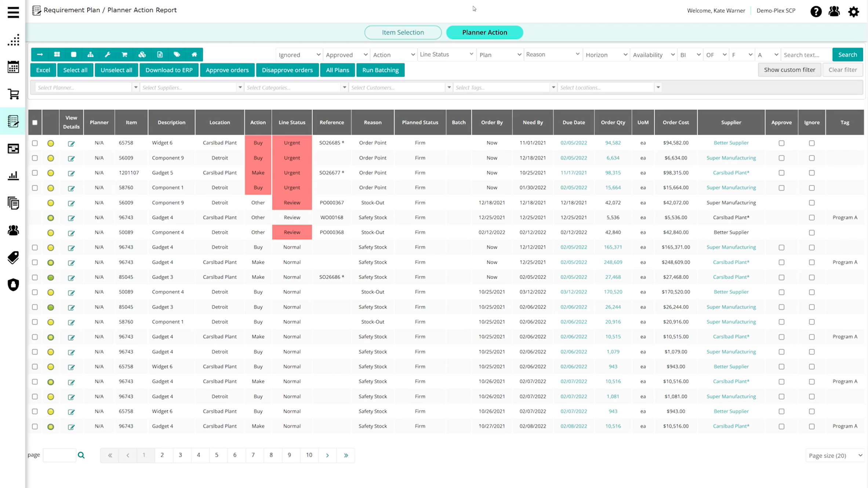Toggle the header select-all rows checkbox
This screenshot has height=488, width=868.
click(35, 123)
